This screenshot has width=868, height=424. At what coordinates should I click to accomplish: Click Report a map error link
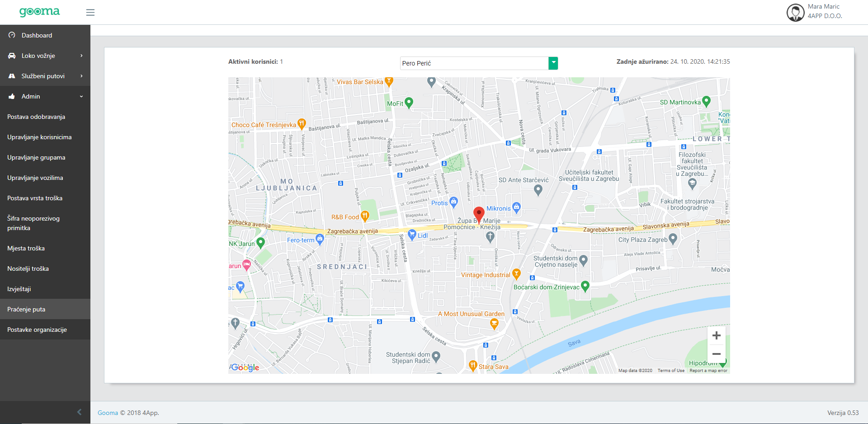(x=708, y=370)
